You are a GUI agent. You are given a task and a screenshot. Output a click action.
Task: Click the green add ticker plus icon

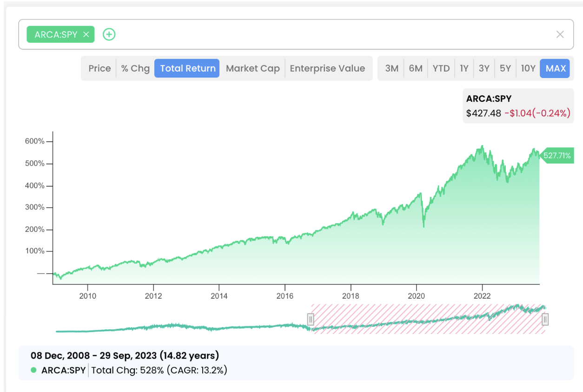pyautogui.click(x=109, y=34)
